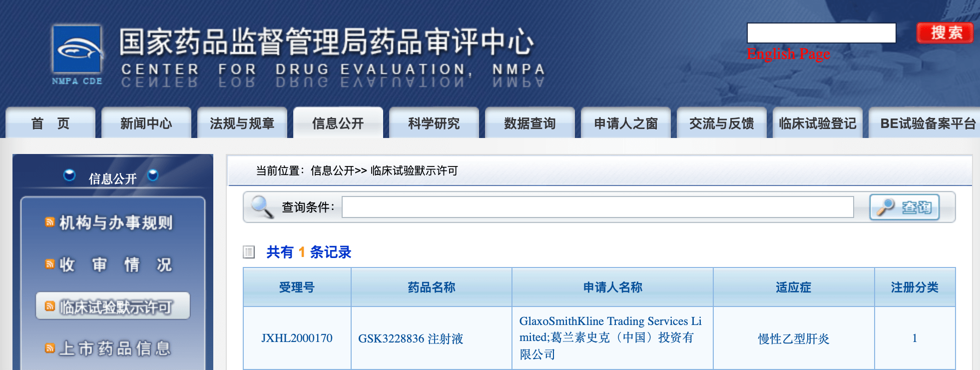The image size is (980, 370).
Task: Focus the site search box at top right
Action: click(821, 33)
